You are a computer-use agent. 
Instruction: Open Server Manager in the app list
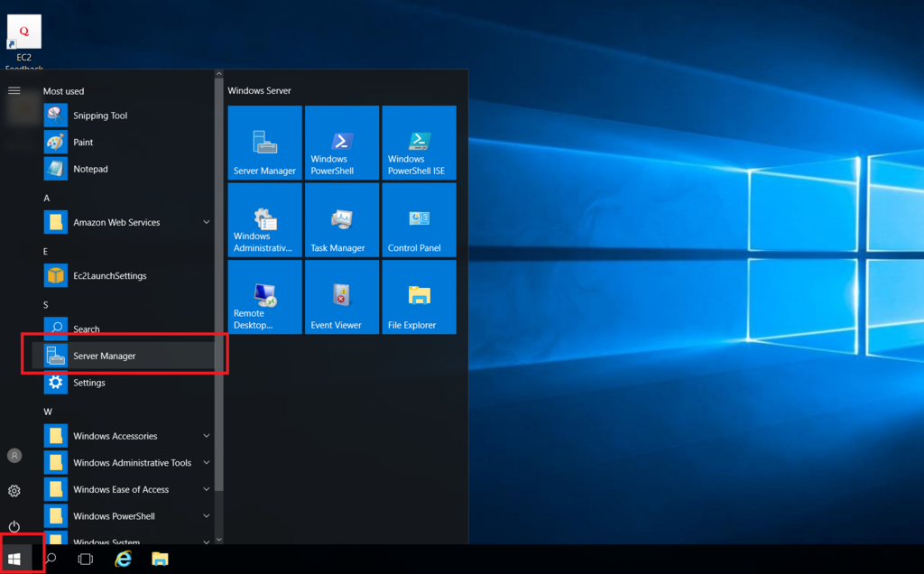(x=123, y=356)
